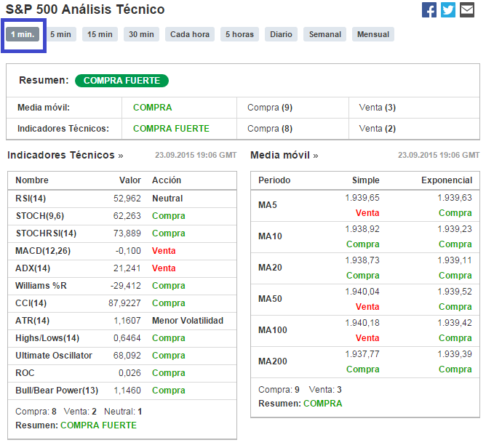Select the Semanal timeframe tab
The image size is (486, 448).
(x=324, y=34)
